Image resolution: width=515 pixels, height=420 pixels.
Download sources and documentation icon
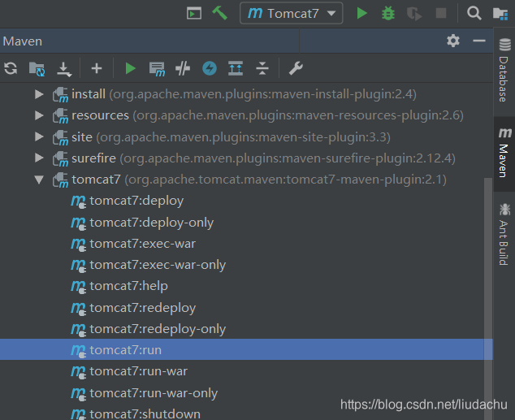click(63, 69)
